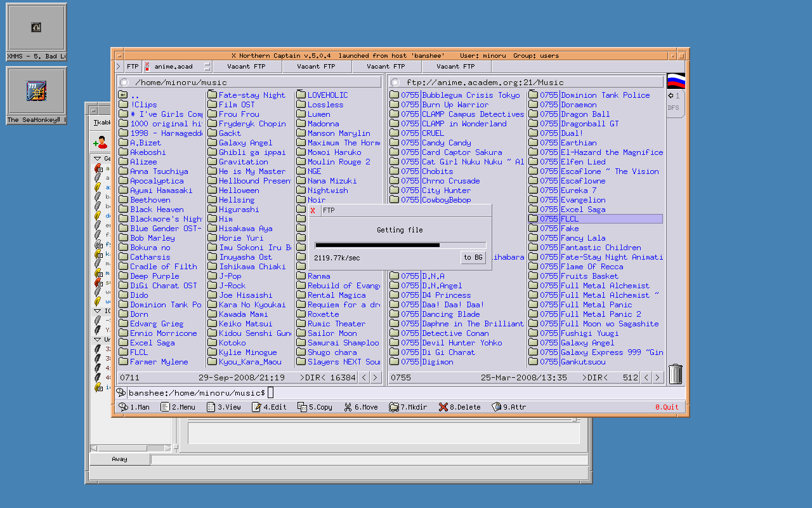Click the 3.View function key icon
This screenshot has width=812, height=508.
pyautogui.click(x=211, y=407)
